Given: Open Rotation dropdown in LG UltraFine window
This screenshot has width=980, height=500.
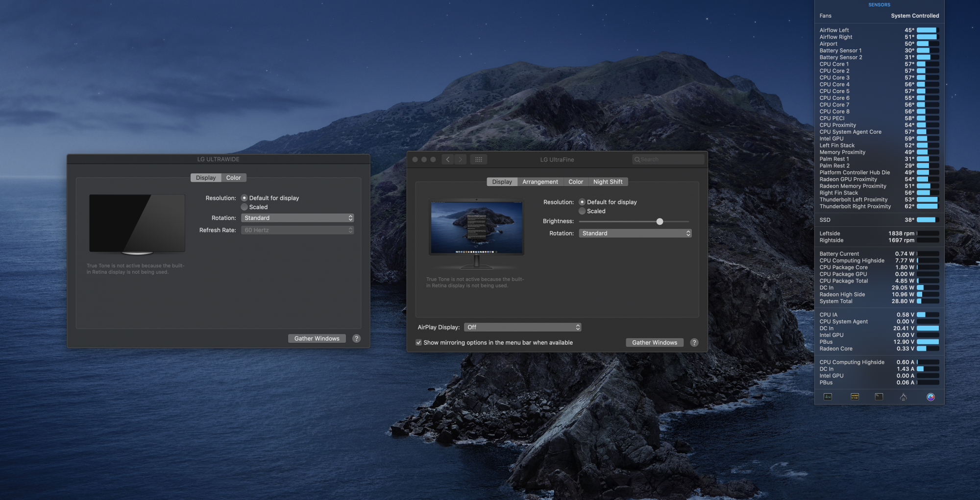Looking at the screenshot, I should tap(635, 233).
